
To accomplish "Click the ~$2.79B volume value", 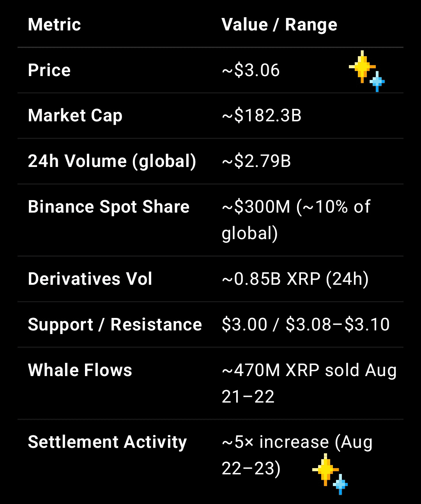I will (x=256, y=161).
